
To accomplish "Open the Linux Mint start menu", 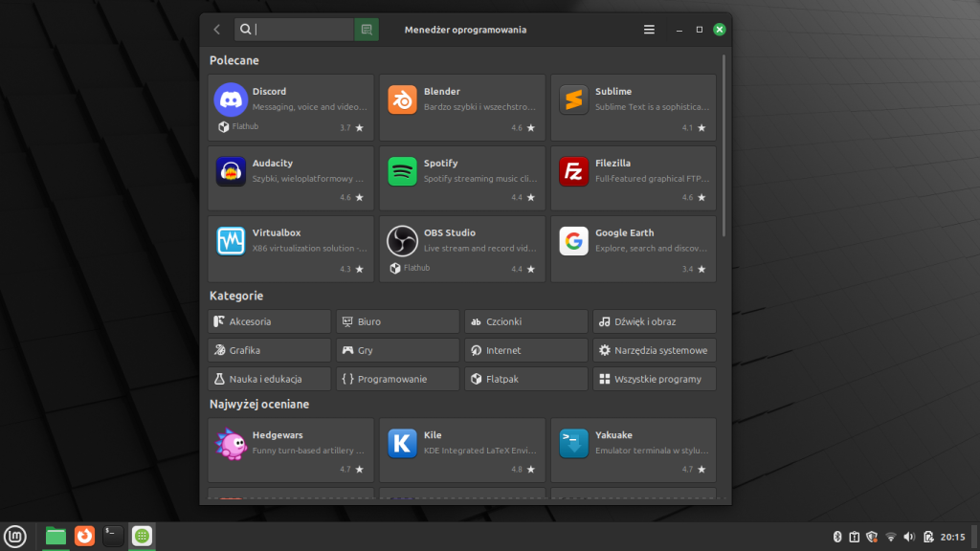I will [15, 536].
